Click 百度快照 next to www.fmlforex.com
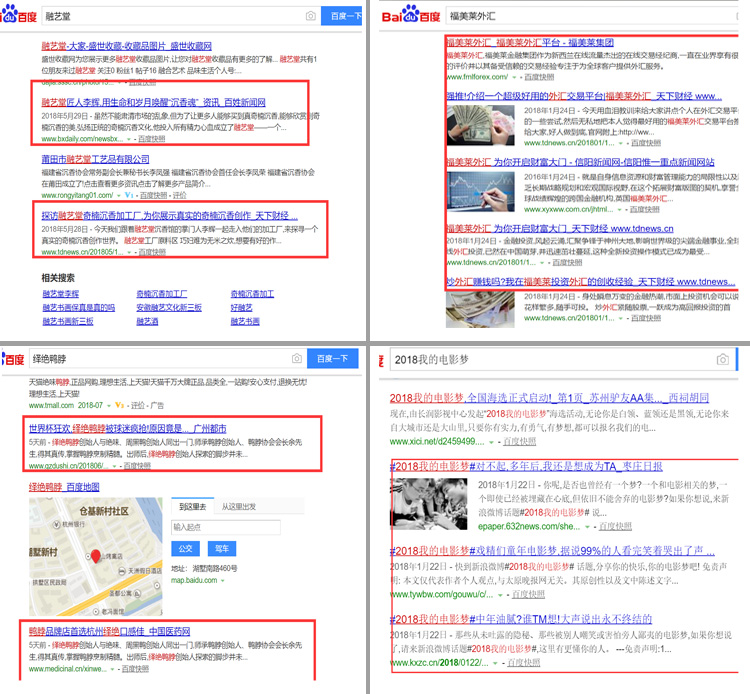Screen dimensions: 750x694 [x=539, y=77]
